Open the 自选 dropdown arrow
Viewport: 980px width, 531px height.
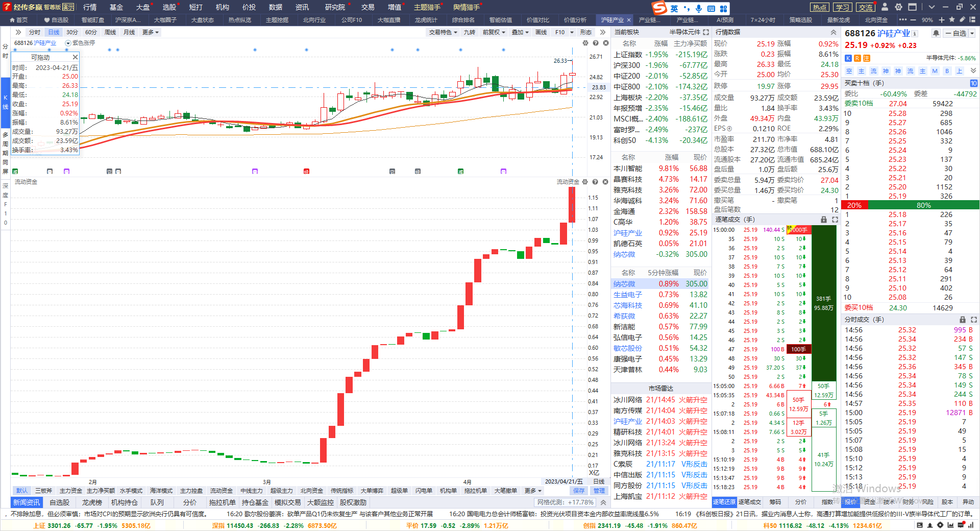tap(972, 33)
